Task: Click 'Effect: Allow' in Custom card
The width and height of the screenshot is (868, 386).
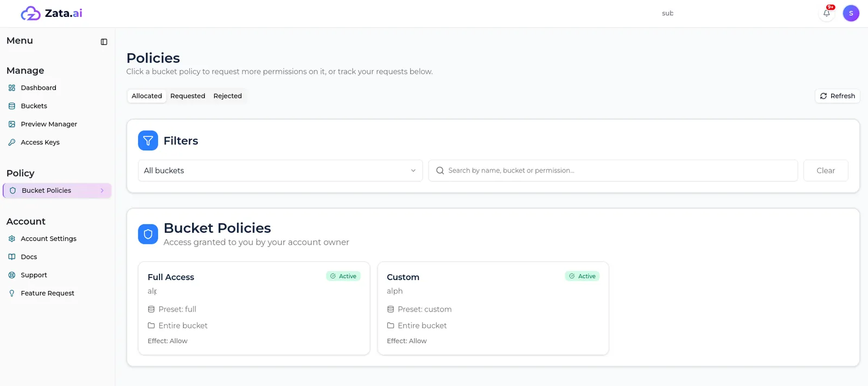Action: 407,341
